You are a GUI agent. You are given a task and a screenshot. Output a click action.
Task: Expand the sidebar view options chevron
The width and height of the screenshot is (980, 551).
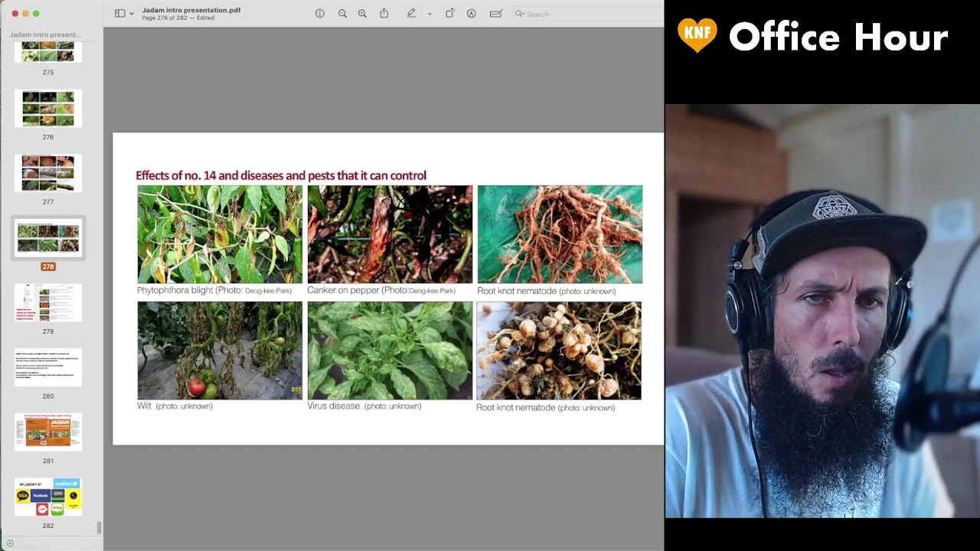132,14
